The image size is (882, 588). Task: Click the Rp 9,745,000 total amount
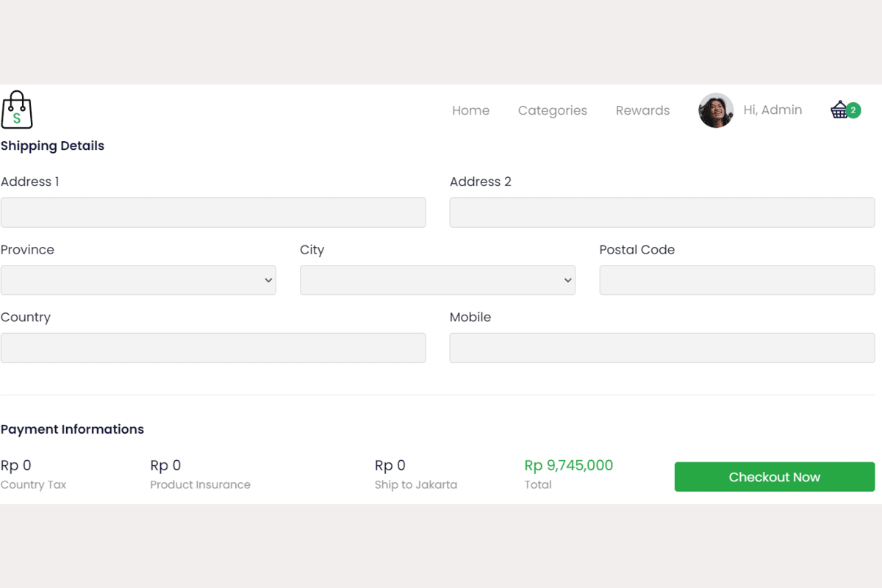568,465
